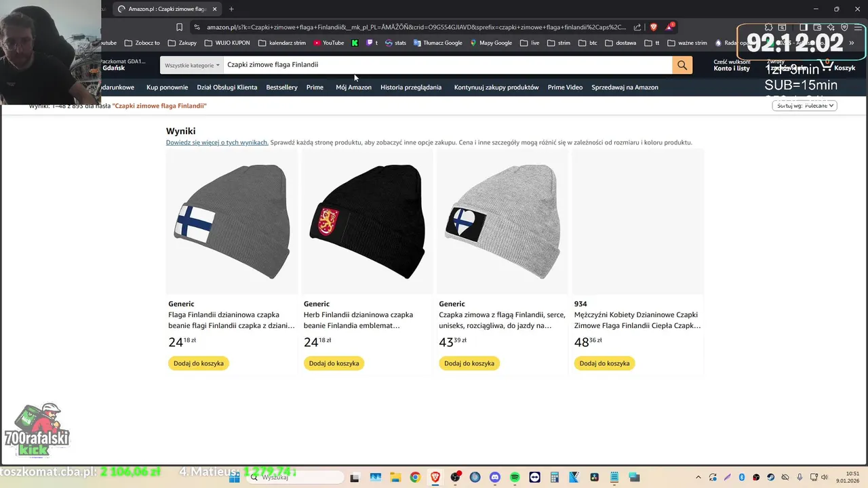Image resolution: width=868 pixels, height=488 pixels.
Task: Open Spotify from the taskbar
Action: [x=515, y=477]
